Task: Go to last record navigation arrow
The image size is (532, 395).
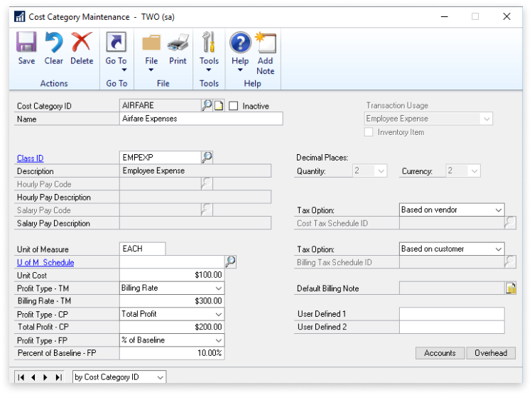Action: click(x=58, y=377)
